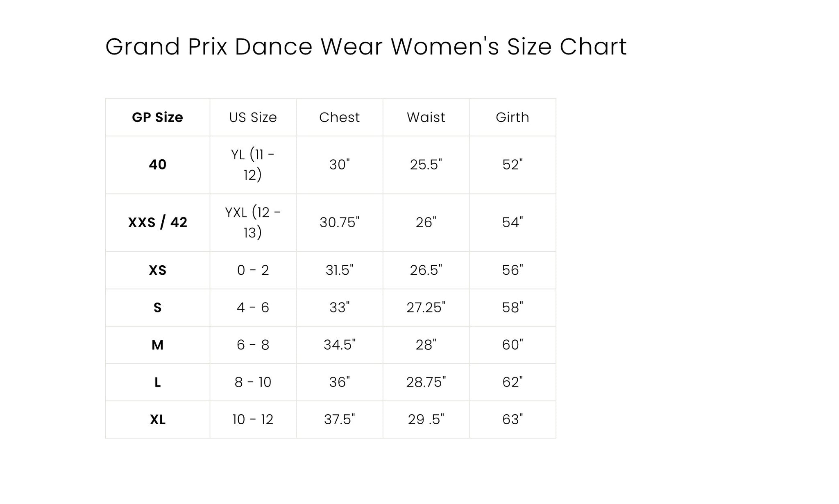Select the 52" girth measurement cell
This screenshot has width=839, height=504.
coord(512,165)
